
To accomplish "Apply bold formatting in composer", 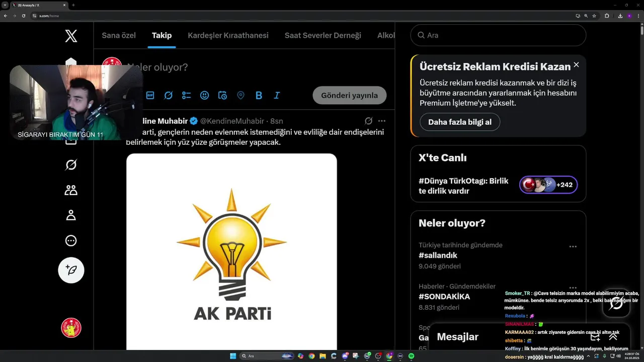I will [x=259, y=95].
